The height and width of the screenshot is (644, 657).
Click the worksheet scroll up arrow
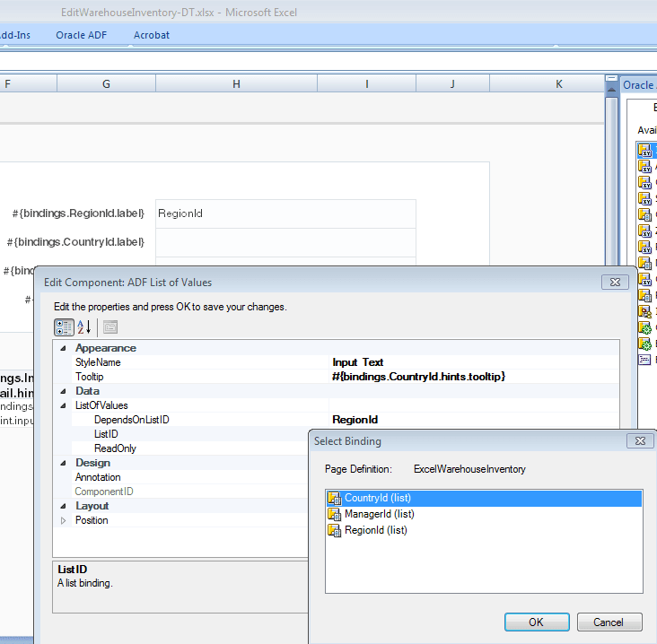(x=611, y=90)
